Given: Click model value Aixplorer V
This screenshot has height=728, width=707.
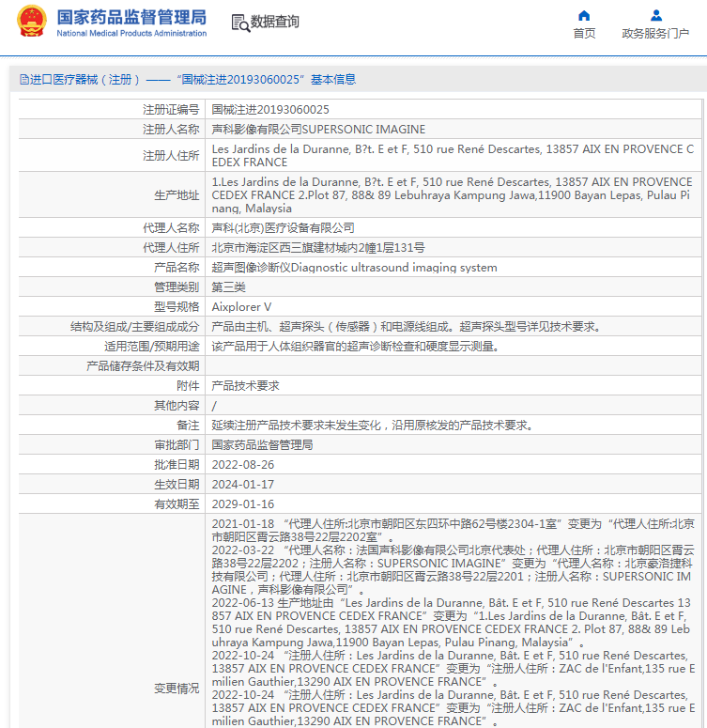Looking at the screenshot, I should (241, 306).
